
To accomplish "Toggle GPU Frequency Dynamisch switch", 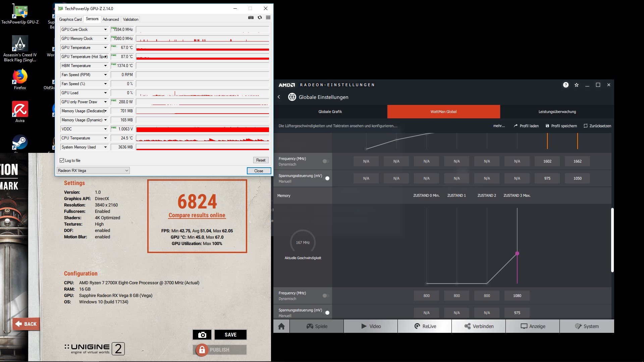I will (x=326, y=161).
